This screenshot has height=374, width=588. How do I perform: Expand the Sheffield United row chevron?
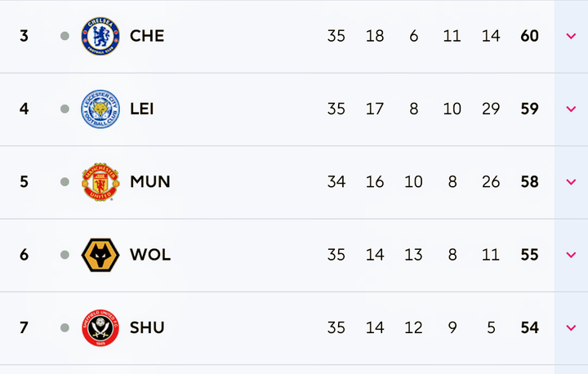(x=571, y=327)
